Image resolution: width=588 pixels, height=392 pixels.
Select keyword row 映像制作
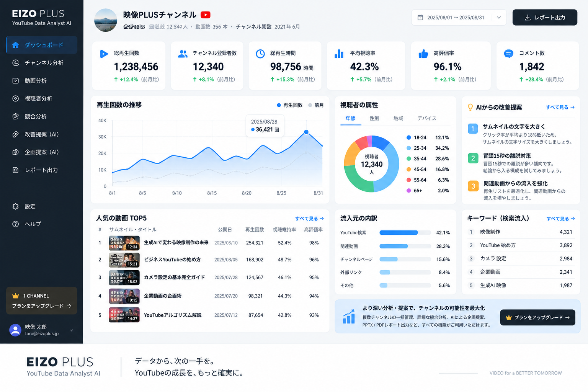[521, 232]
